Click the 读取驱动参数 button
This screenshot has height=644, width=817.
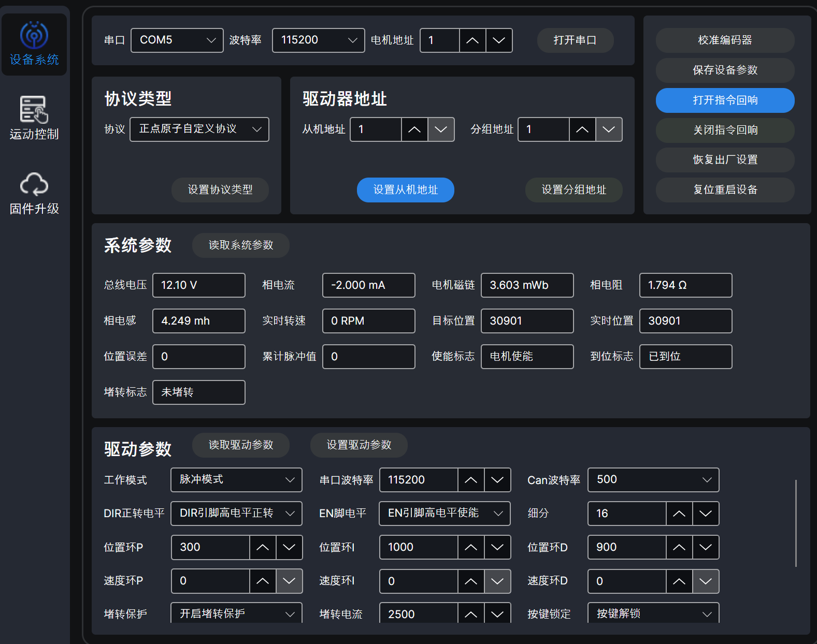241,445
